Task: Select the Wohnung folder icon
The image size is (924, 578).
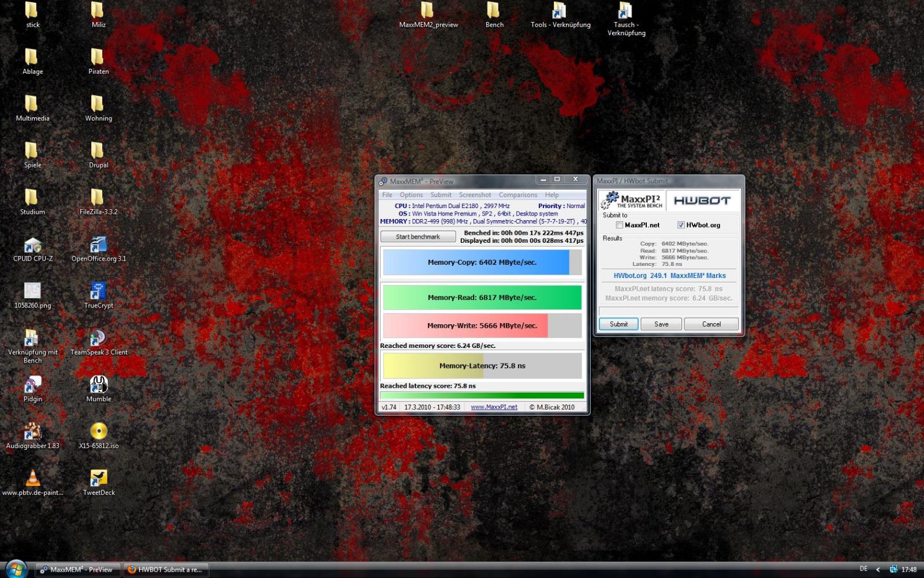Action: (98, 108)
